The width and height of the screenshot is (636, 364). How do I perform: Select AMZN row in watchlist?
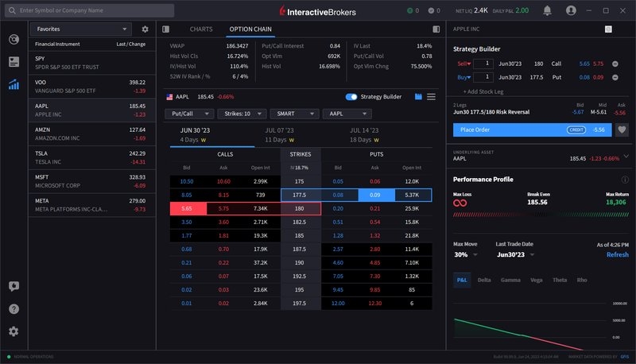[x=92, y=134]
